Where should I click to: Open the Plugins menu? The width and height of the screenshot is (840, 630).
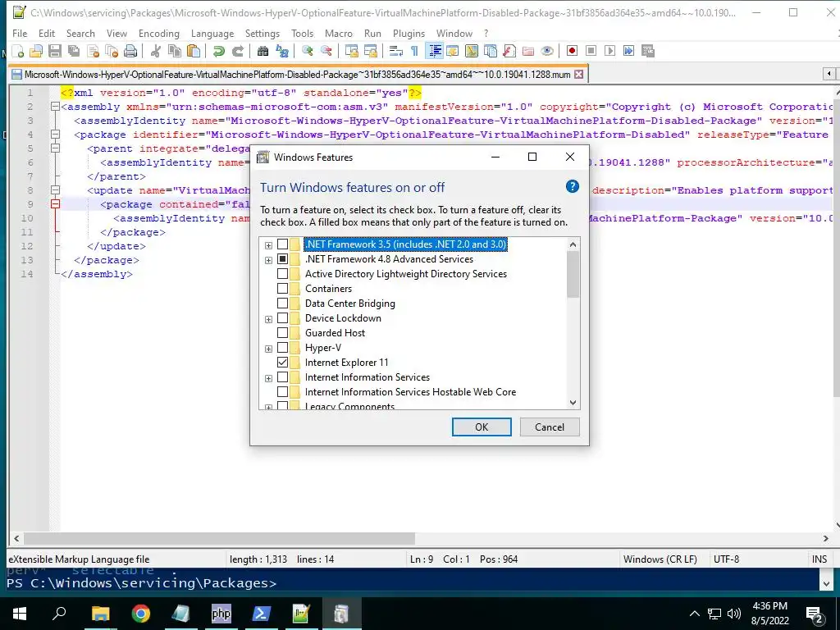[409, 33]
